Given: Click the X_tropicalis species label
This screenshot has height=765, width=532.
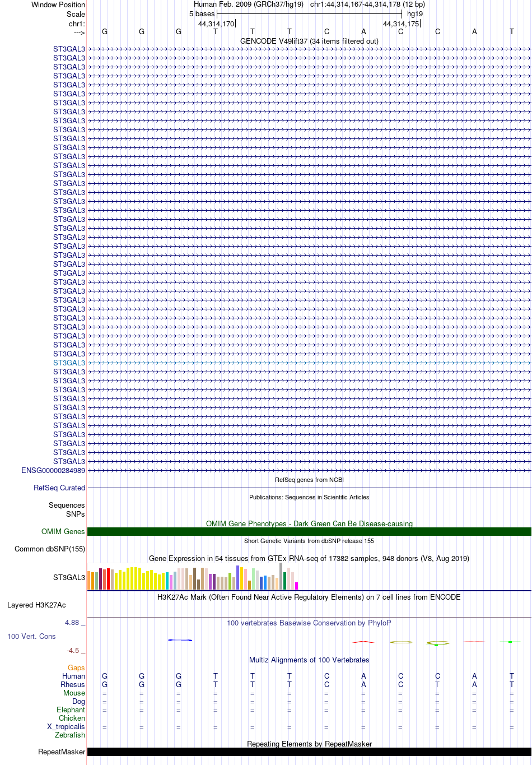Looking at the screenshot, I should click(x=66, y=726).
